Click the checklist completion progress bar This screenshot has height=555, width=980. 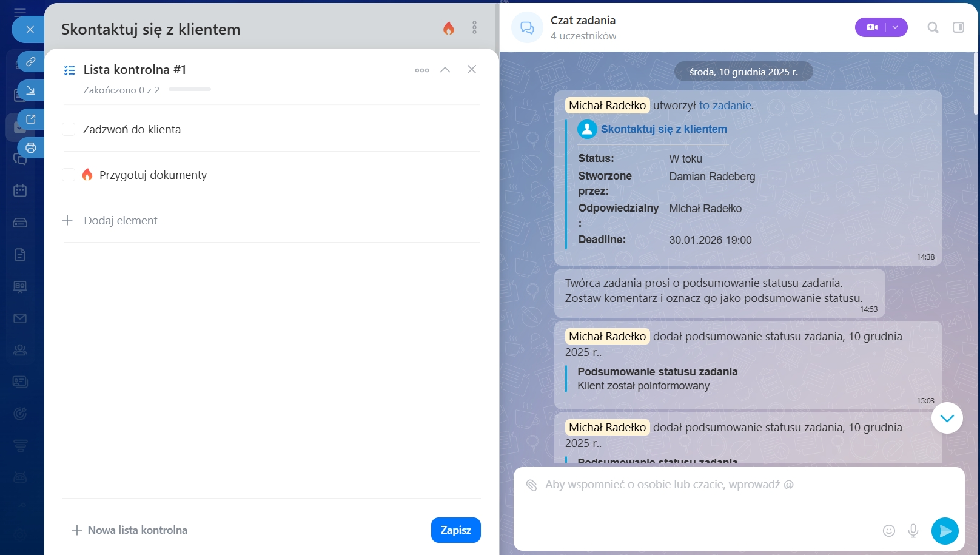[190, 90]
